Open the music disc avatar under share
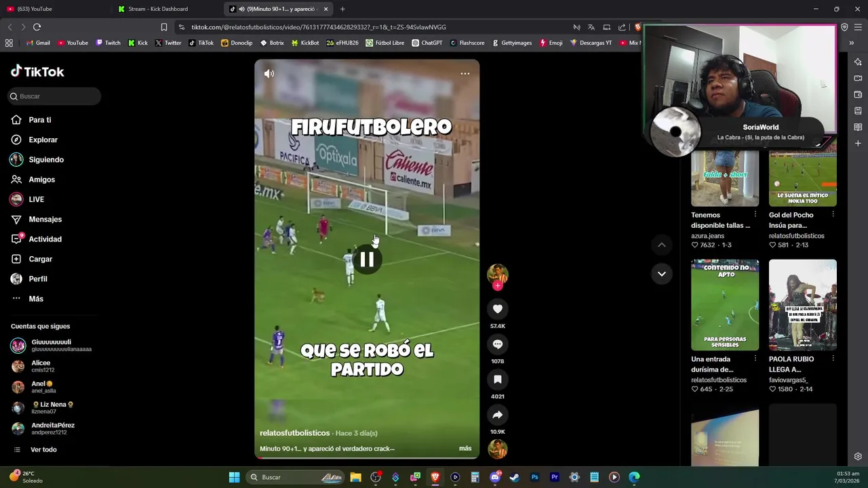This screenshot has height=488, width=868. (x=497, y=449)
